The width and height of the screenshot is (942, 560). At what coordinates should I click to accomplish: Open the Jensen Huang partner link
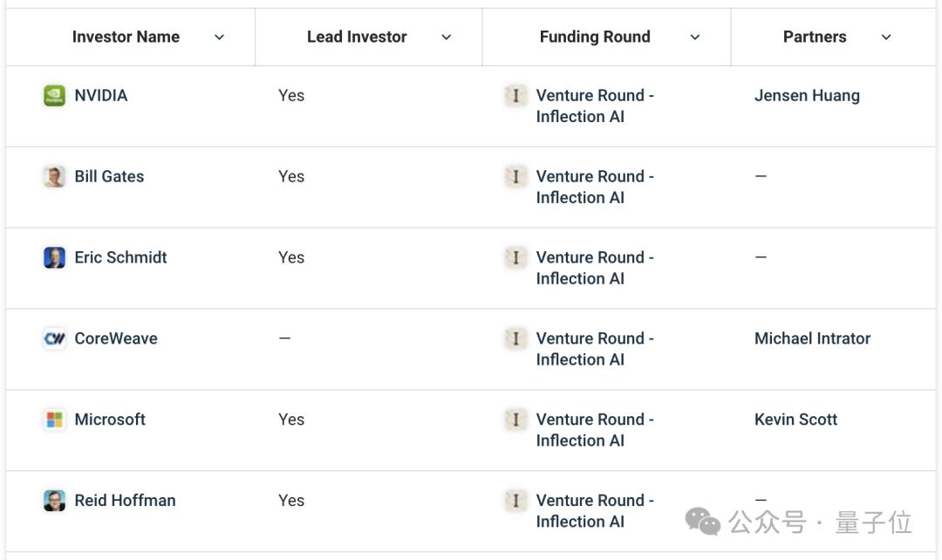[807, 96]
